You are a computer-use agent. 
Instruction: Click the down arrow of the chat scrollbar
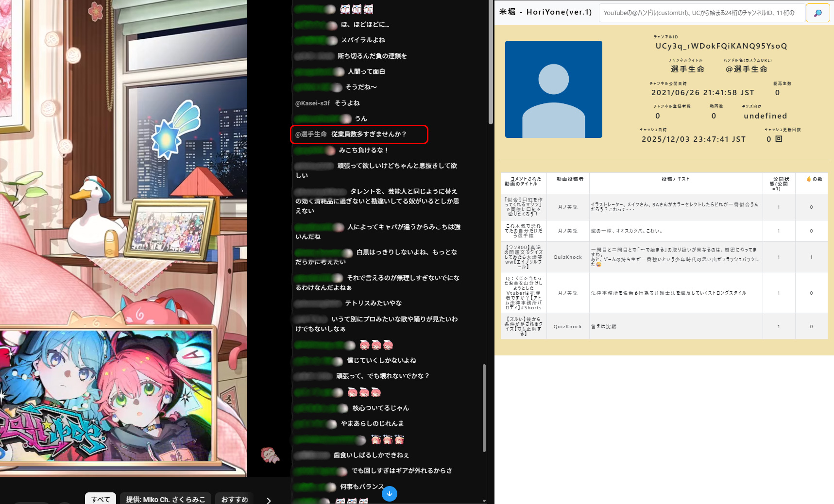tap(484, 501)
